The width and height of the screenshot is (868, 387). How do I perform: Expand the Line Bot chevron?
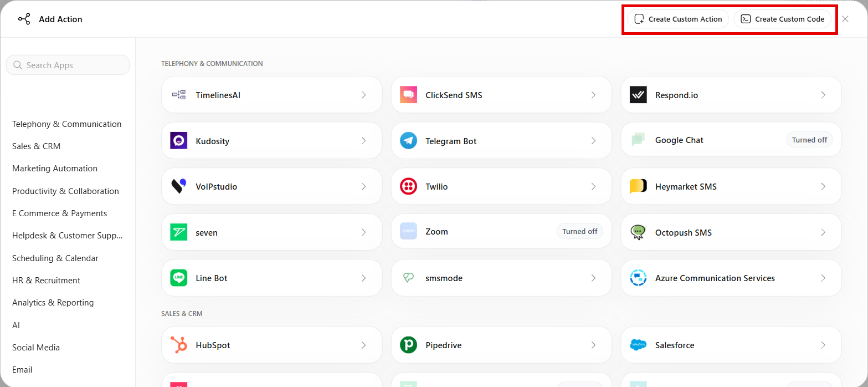(x=364, y=278)
